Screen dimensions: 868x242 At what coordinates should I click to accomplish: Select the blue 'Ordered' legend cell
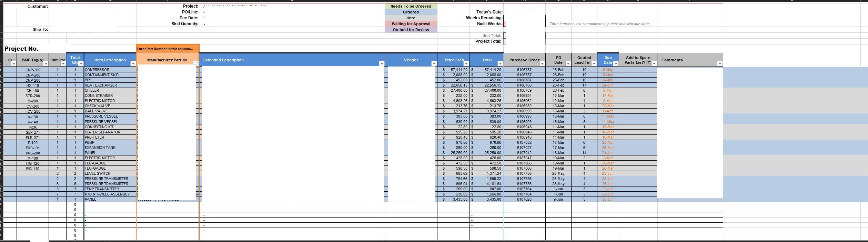point(411,12)
